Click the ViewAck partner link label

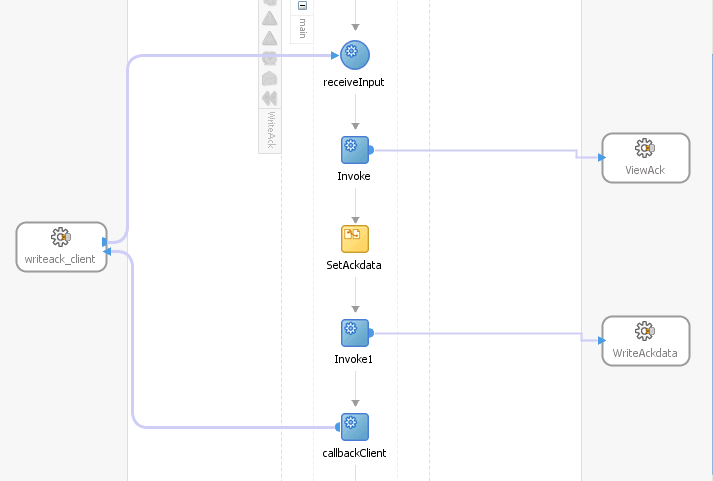click(x=645, y=170)
